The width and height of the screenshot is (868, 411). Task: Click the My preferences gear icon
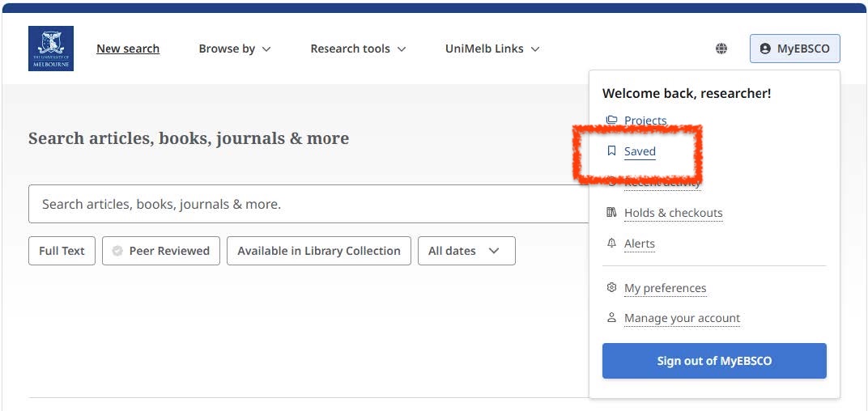(611, 288)
